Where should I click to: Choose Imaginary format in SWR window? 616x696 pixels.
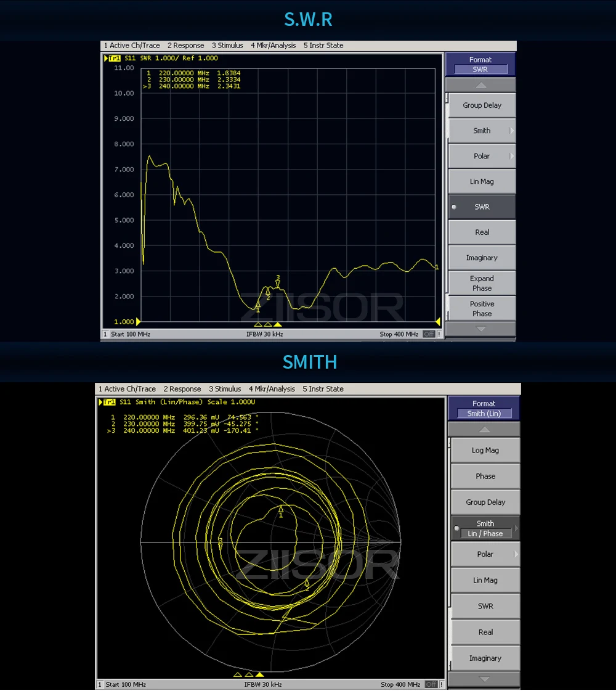coord(482,258)
